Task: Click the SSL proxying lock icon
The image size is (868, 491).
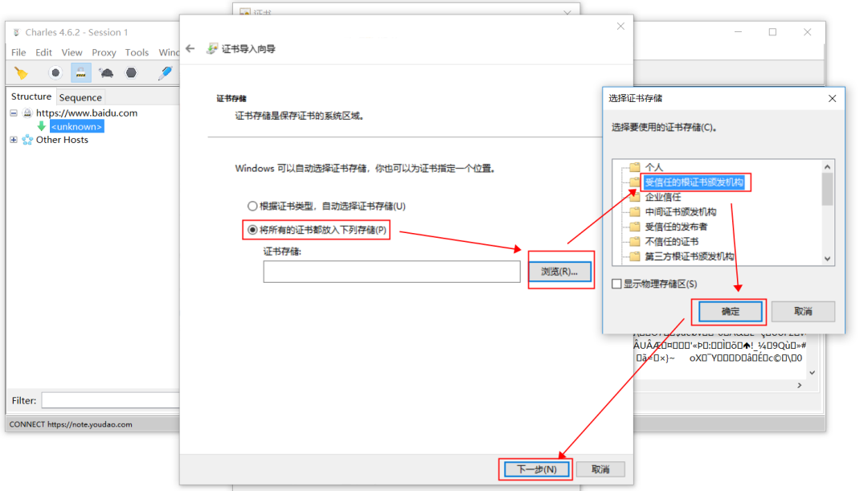Action: coord(81,72)
